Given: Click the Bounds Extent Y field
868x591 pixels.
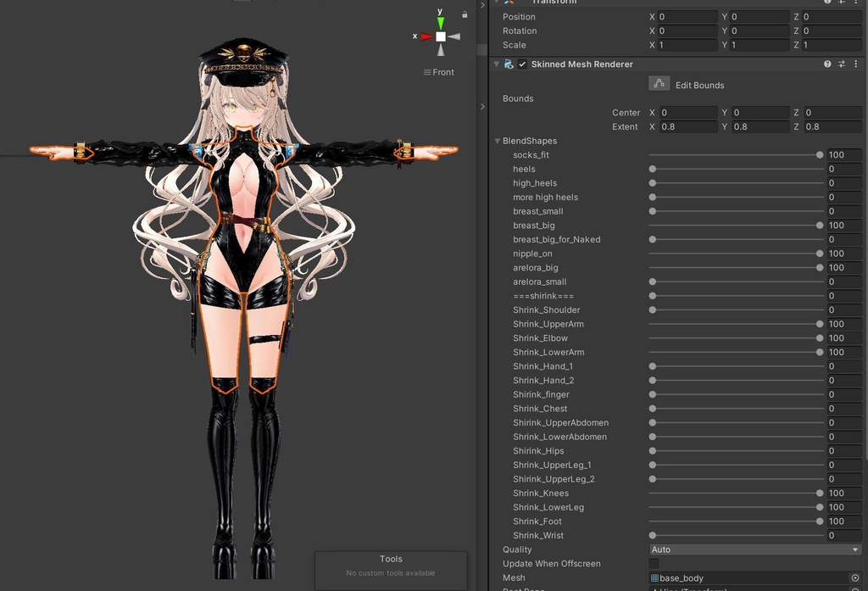Looking at the screenshot, I should tap(760, 127).
